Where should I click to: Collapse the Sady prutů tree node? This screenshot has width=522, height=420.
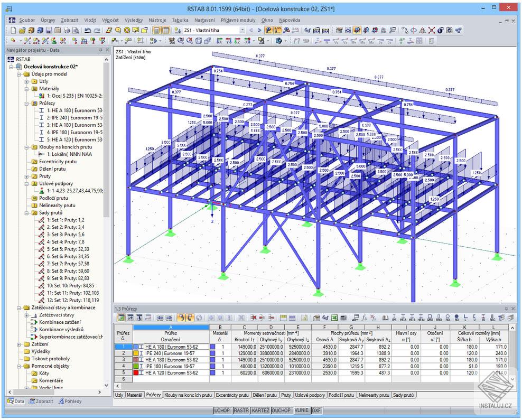(26, 213)
